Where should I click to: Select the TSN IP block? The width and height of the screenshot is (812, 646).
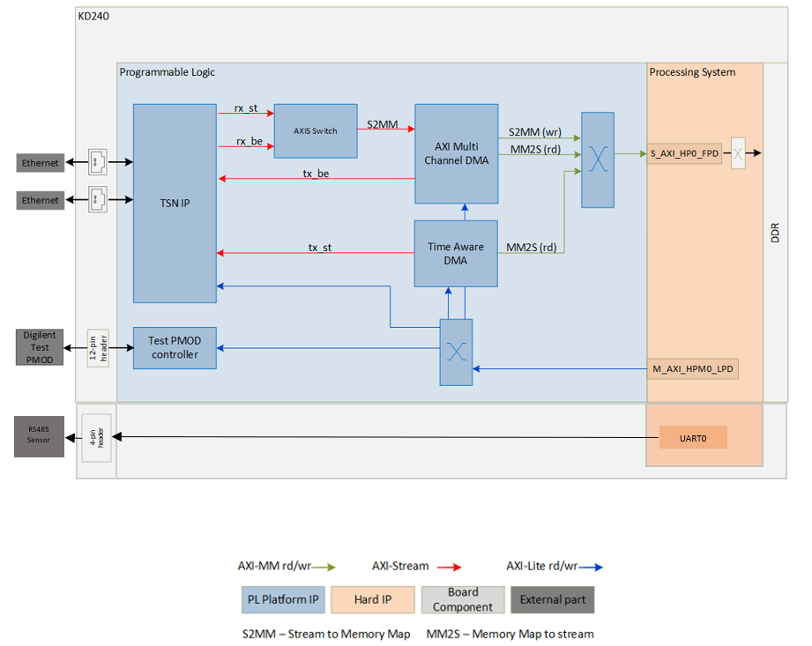[174, 203]
